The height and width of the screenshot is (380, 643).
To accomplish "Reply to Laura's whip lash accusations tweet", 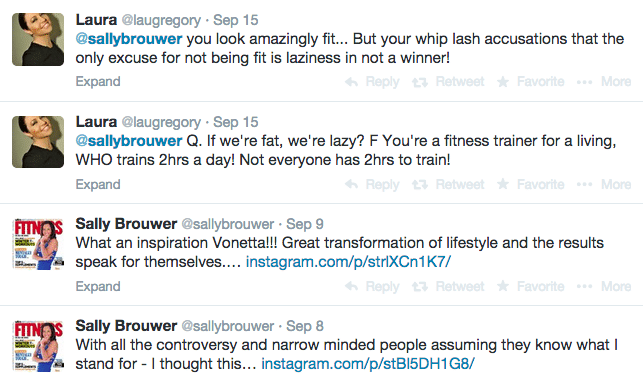I will [372, 82].
